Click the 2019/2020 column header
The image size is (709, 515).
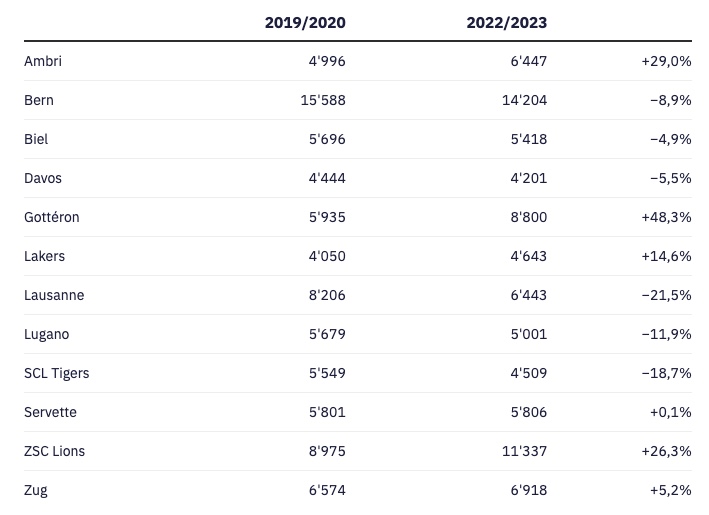click(305, 22)
